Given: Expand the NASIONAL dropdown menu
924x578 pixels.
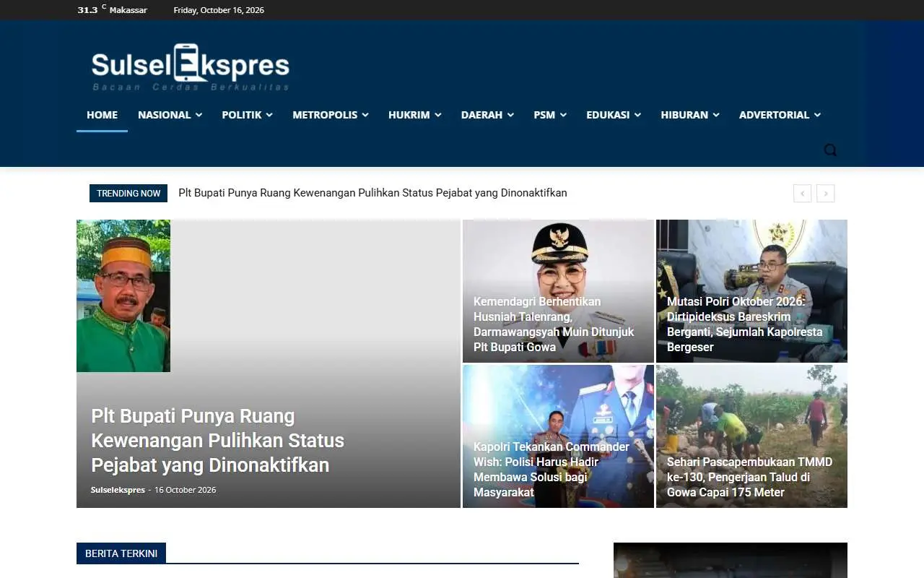Looking at the screenshot, I should (170, 115).
